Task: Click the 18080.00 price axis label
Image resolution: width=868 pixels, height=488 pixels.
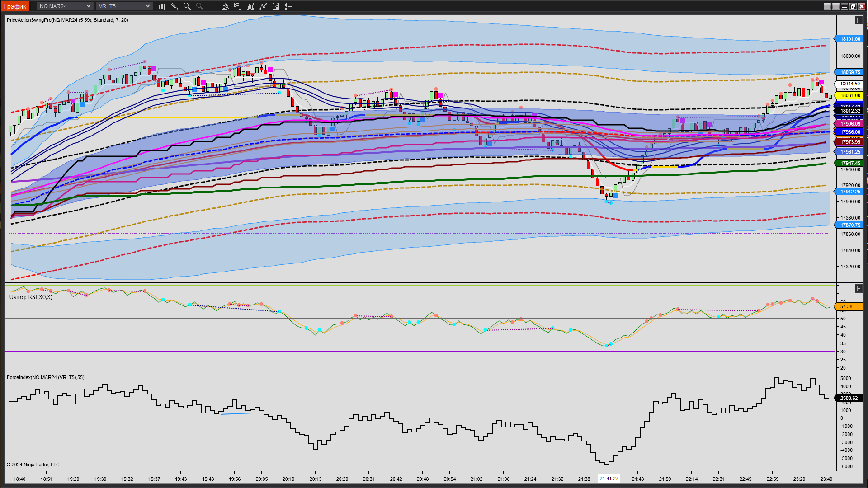Action: (x=850, y=56)
